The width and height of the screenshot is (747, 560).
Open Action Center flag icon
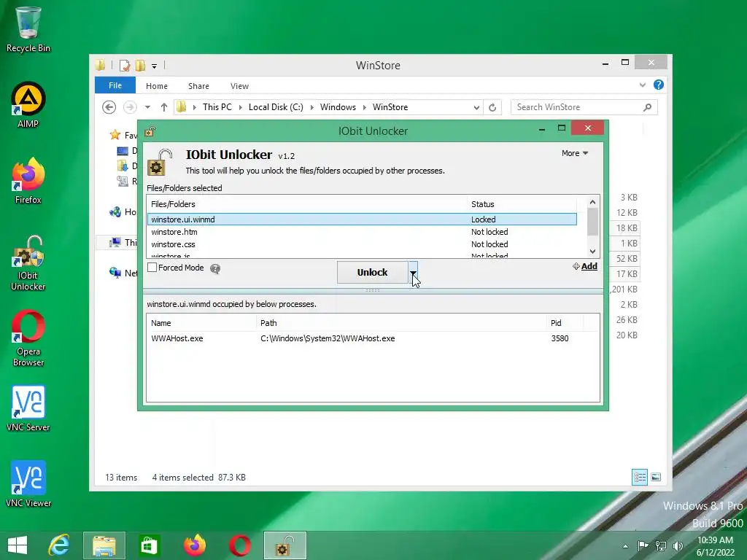tap(643, 545)
